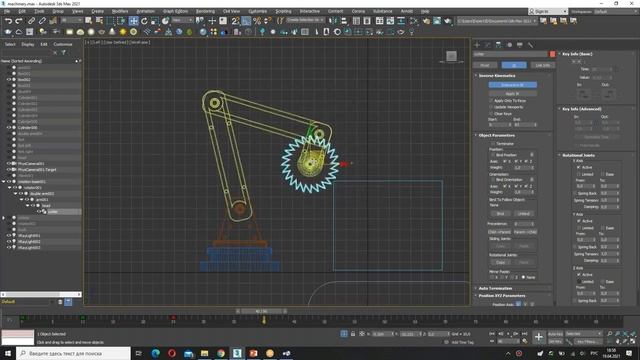Screen dimensions: 640x360
Task: Activate the Select and Move tool
Action: (x=133, y=20)
